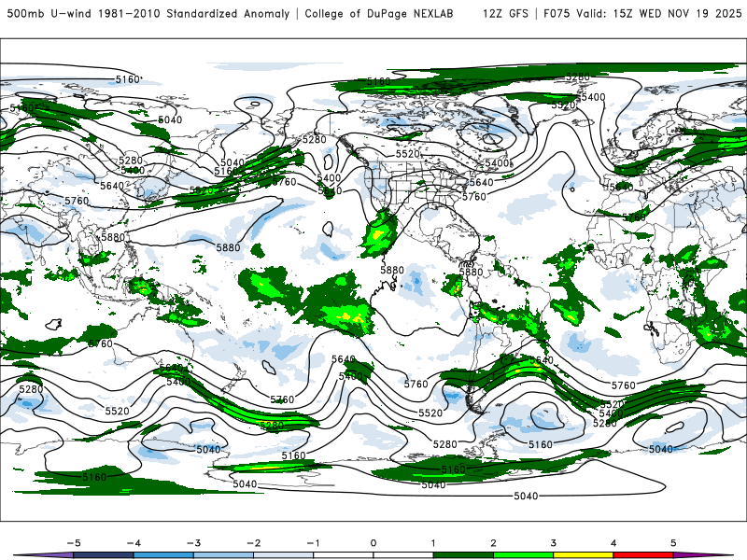Click the light blue -3 to -2 colorbar segment
The image size is (747, 560).
click(223, 555)
